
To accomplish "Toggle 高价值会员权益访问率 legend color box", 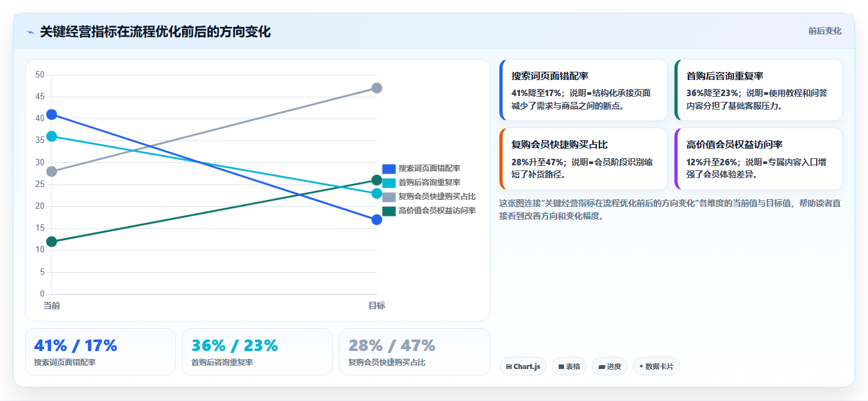I will [x=388, y=211].
